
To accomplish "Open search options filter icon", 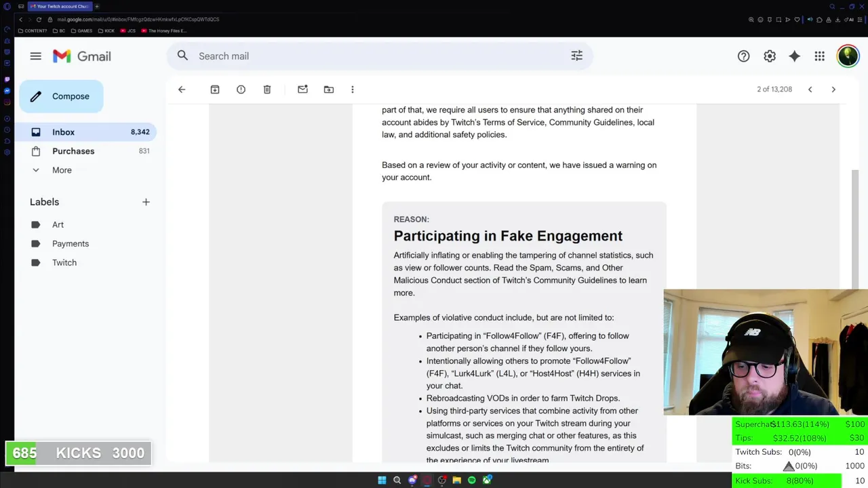I will pyautogui.click(x=576, y=56).
